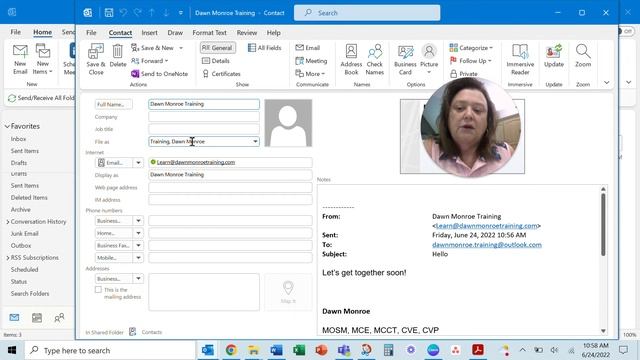
Task: Schedule a Meeting with contact
Action: tap(311, 61)
